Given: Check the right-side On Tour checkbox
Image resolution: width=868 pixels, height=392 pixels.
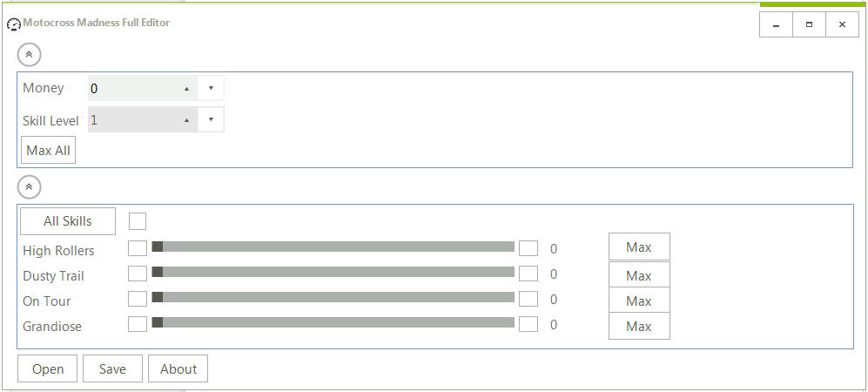Looking at the screenshot, I should coord(528,299).
